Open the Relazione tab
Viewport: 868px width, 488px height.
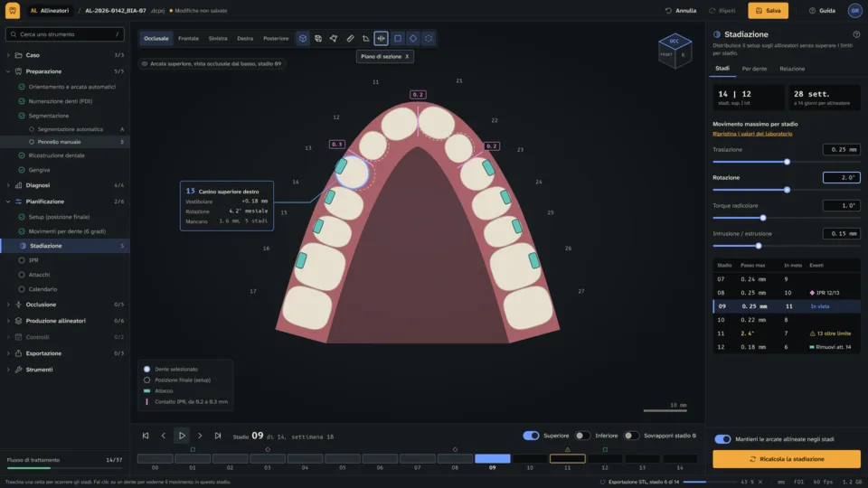pos(792,69)
